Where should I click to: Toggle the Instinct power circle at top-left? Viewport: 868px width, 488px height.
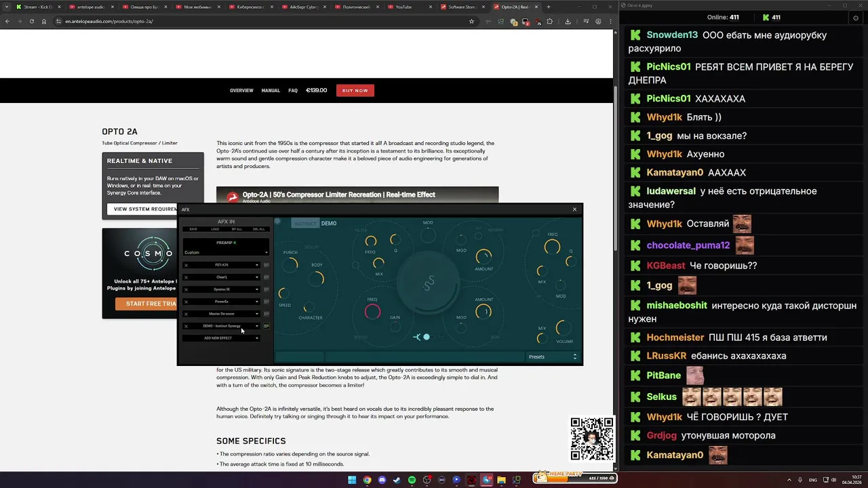coord(277,221)
